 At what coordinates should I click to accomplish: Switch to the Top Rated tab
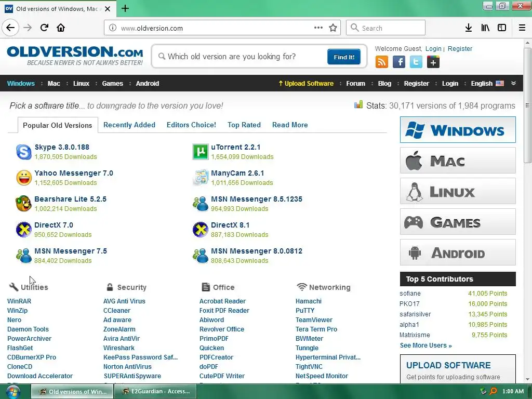click(244, 125)
